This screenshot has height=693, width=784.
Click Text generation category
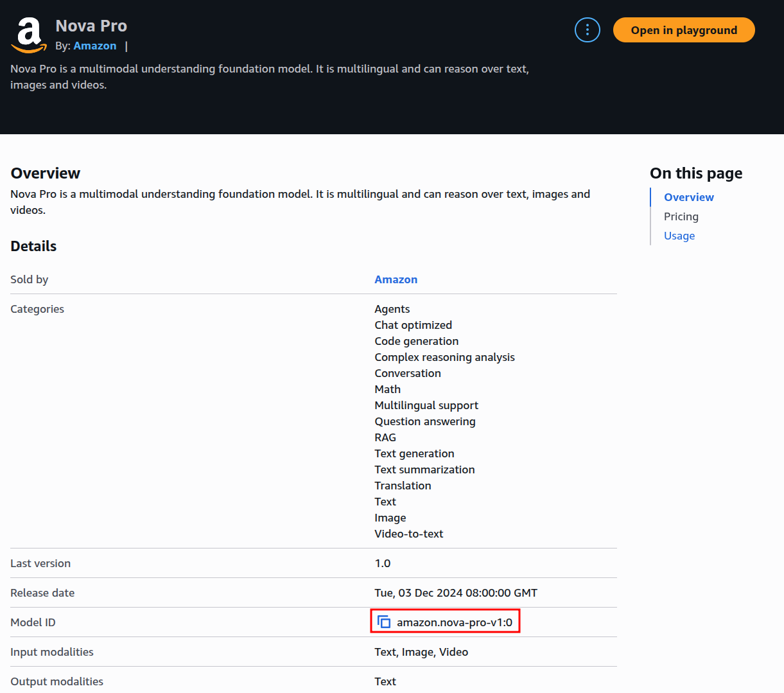coord(414,453)
